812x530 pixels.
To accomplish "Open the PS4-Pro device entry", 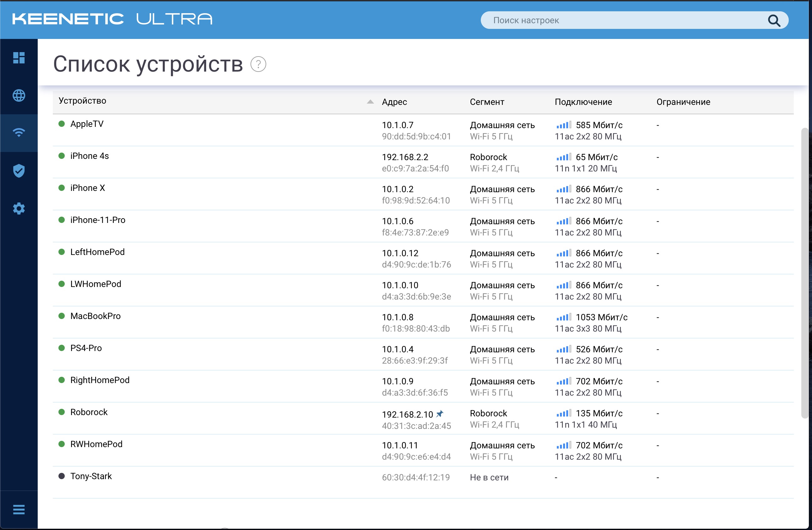I will 86,348.
